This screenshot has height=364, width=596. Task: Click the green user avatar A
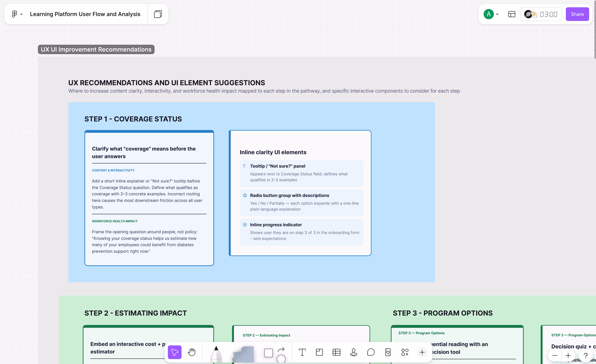click(489, 14)
